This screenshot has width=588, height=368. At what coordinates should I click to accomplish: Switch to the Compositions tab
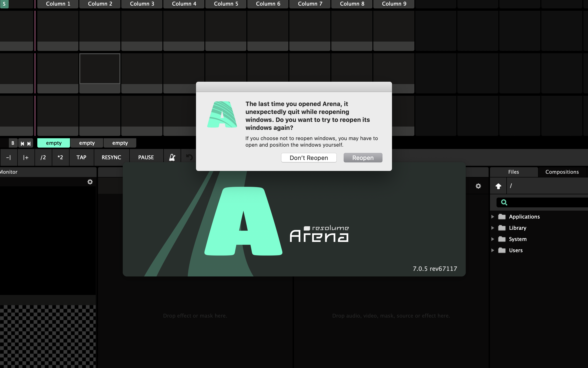click(562, 172)
